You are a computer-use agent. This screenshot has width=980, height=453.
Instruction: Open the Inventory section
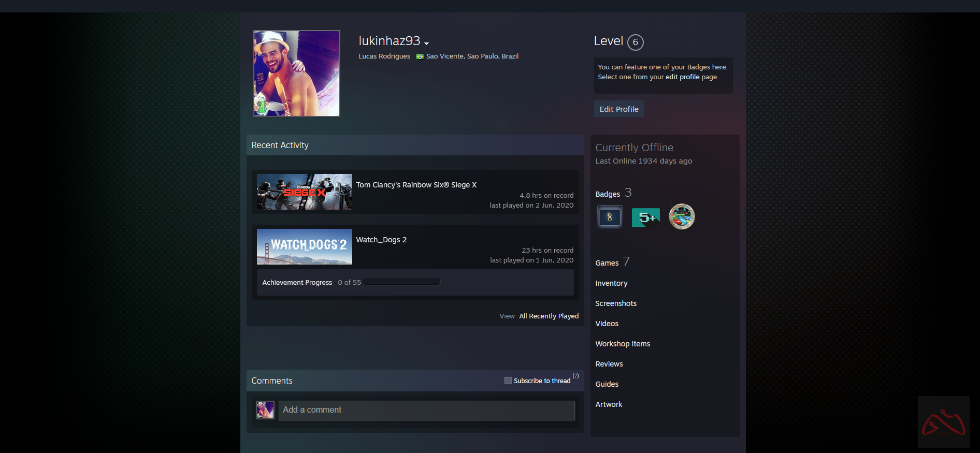click(x=611, y=283)
